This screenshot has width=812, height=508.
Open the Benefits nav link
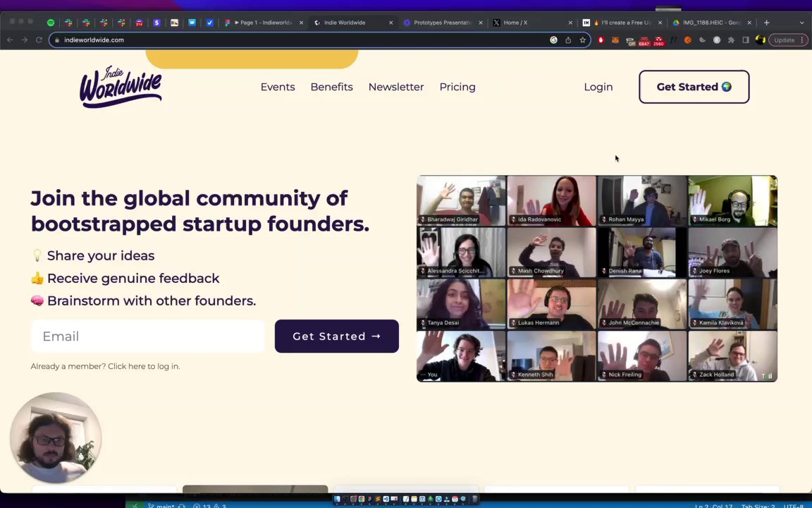pos(331,87)
